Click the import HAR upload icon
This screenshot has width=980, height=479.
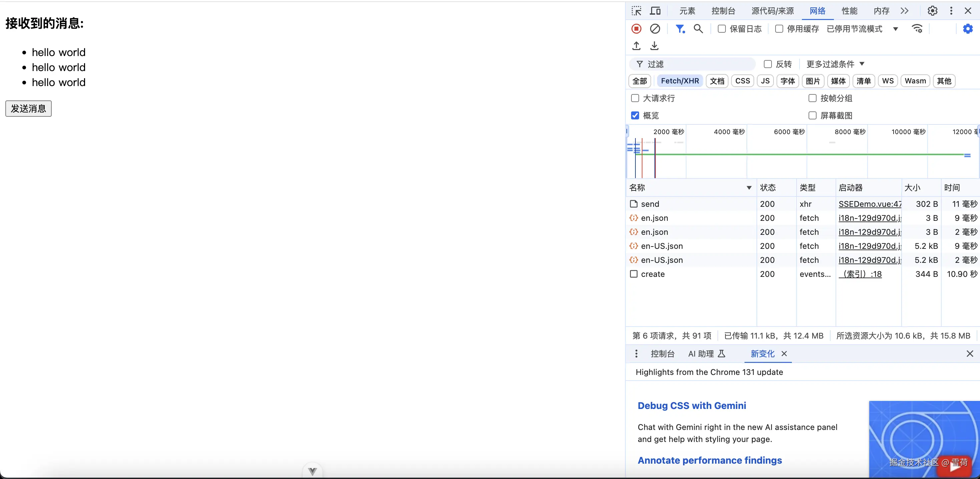tap(636, 46)
